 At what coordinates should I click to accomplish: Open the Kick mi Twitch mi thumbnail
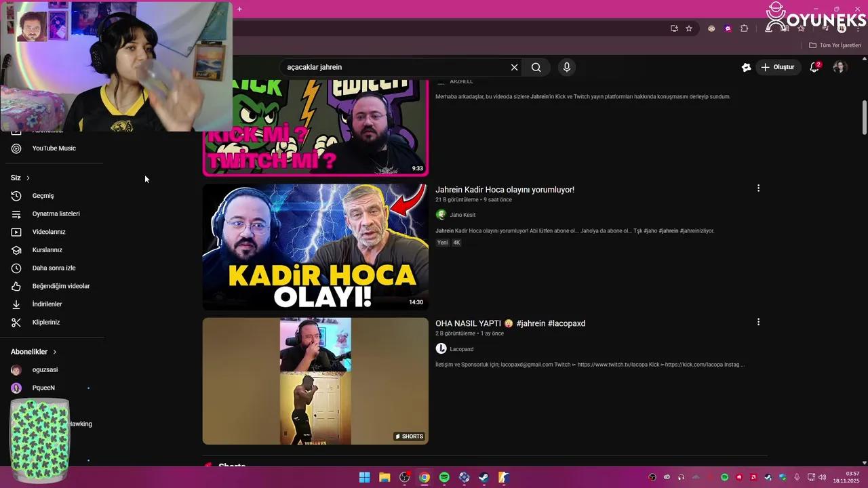click(x=315, y=127)
